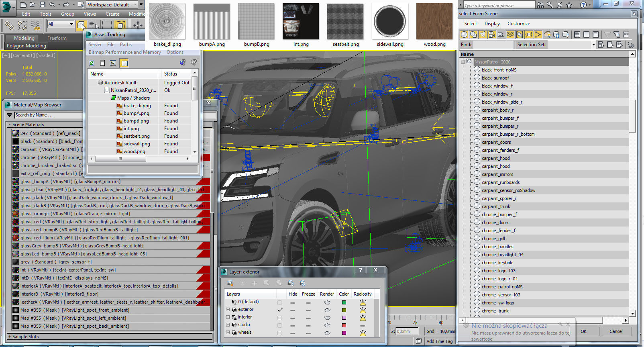Image resolution: width=644 pixels, height=347 pixels.
Task: Click the wood.png texture thumbnail
Action: click(x=434, y=21)
